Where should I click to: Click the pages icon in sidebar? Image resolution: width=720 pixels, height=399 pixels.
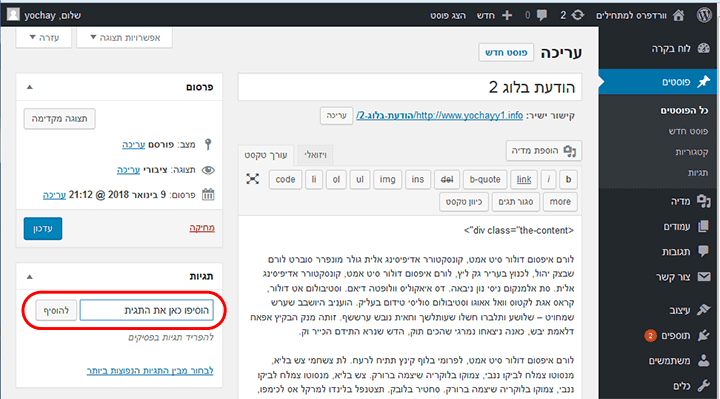click(x=703, y=226)
